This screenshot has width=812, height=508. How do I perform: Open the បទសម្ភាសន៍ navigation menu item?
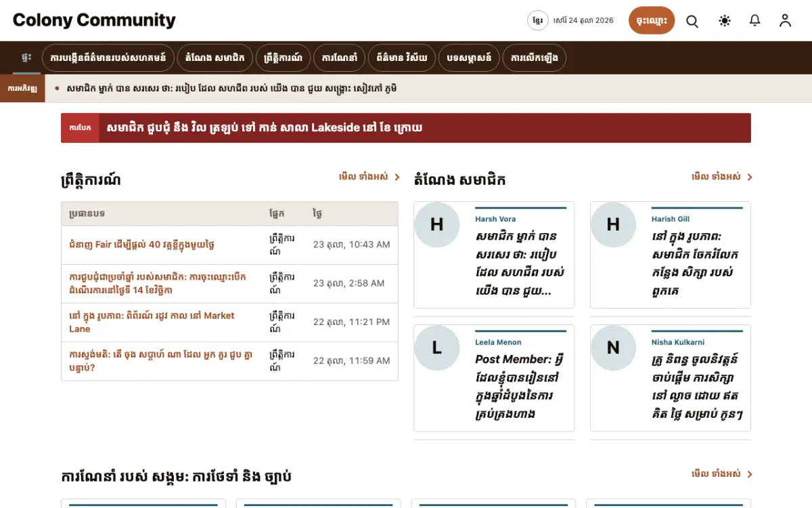pyautogui.click(x=470, y=58)
